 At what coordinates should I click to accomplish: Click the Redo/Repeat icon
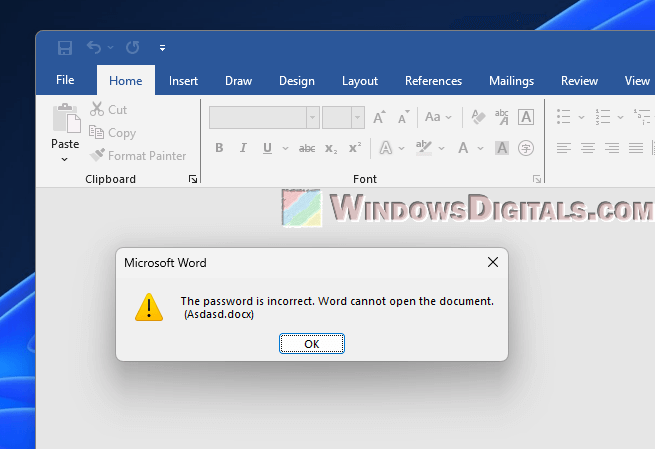[133, 48]
